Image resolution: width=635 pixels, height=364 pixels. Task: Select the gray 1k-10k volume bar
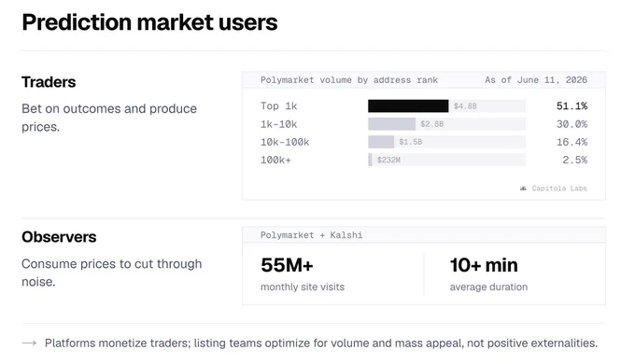391,124
